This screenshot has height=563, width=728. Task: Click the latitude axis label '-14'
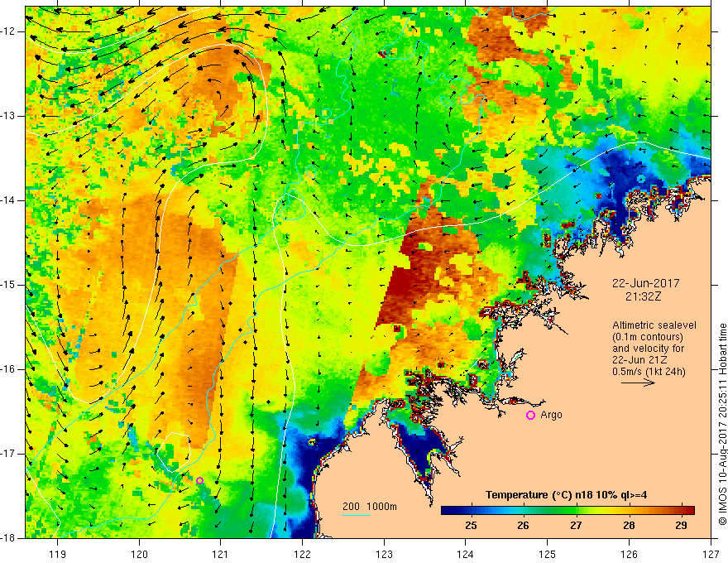8,200
